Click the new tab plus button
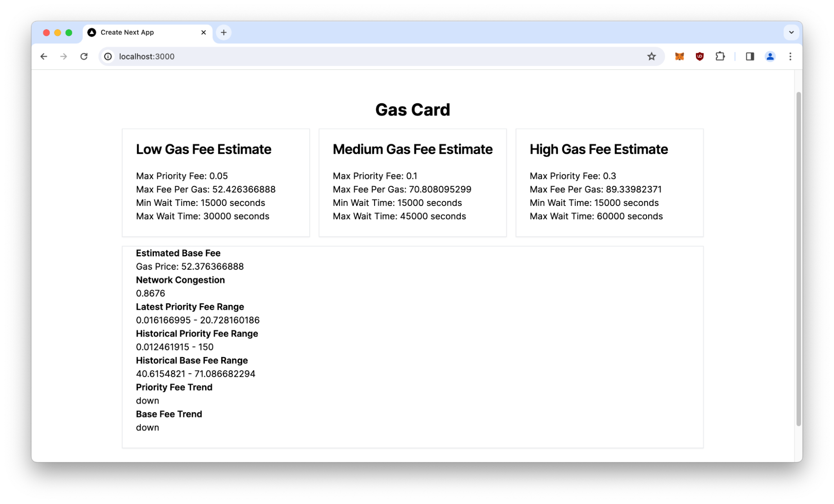The width and height of the screenshot is (834, 504). (x=224, y=32)
